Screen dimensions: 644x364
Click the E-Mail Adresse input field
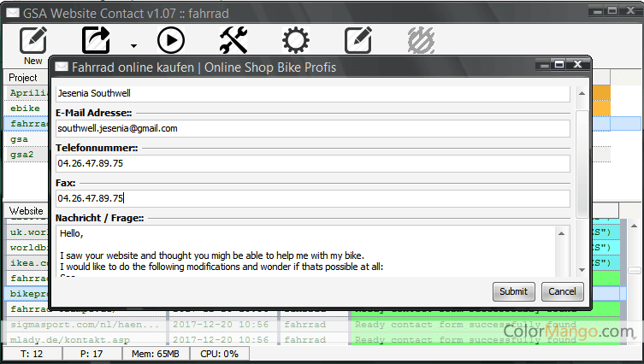(x=312, y=128)
